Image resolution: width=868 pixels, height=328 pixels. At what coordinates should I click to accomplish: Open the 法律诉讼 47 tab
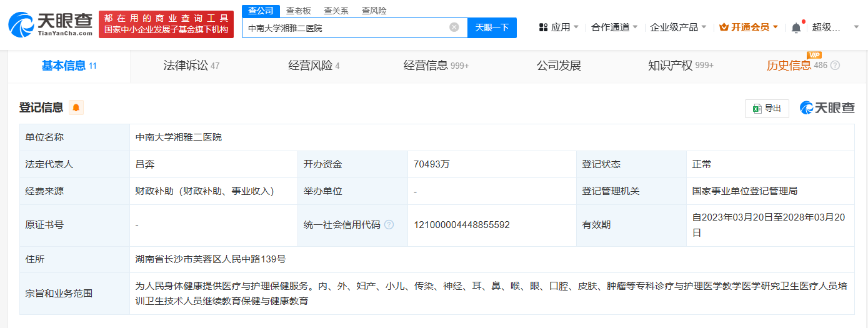click(191, 66)
